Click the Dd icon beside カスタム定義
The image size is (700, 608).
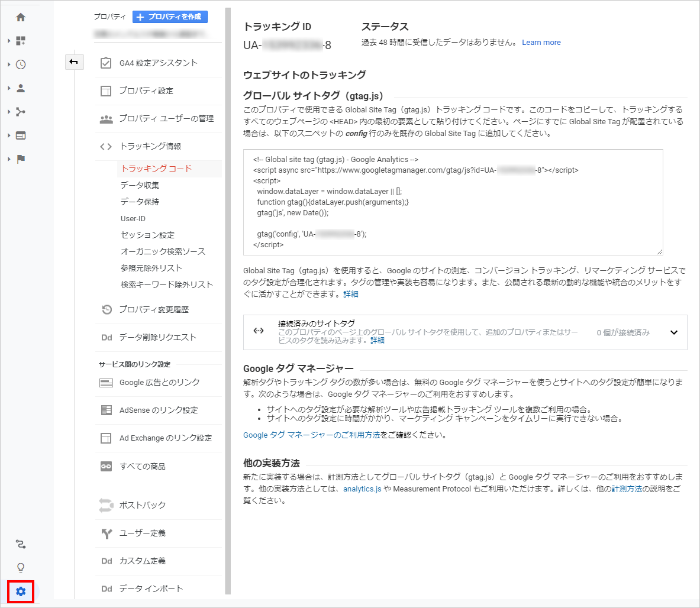tap(107, 561)
